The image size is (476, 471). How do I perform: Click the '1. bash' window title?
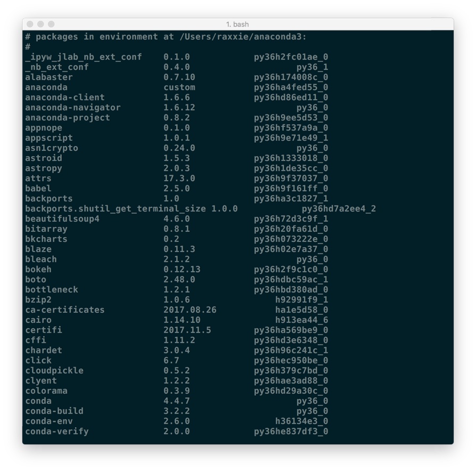pyautogui.click(x=237, y=25)
